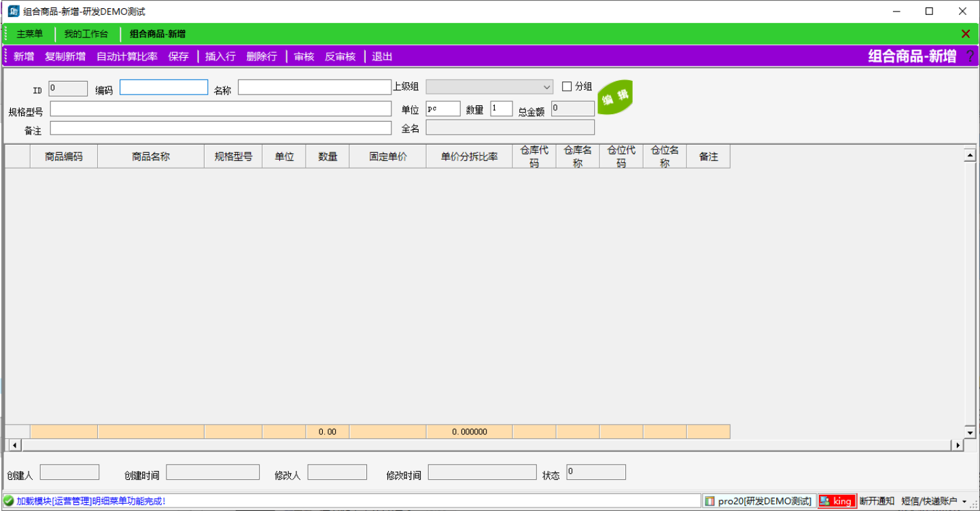Image resolution: width=980 pixels, height=511 pixels.
Task: Close the tab with red X icon
Action: [x=966, y=34]
